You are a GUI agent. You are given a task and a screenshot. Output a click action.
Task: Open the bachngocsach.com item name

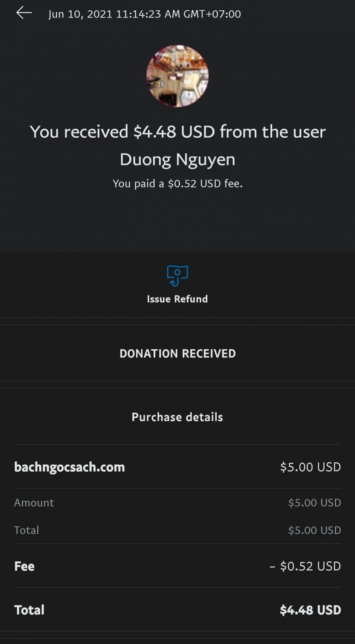[x=69, y=467]
